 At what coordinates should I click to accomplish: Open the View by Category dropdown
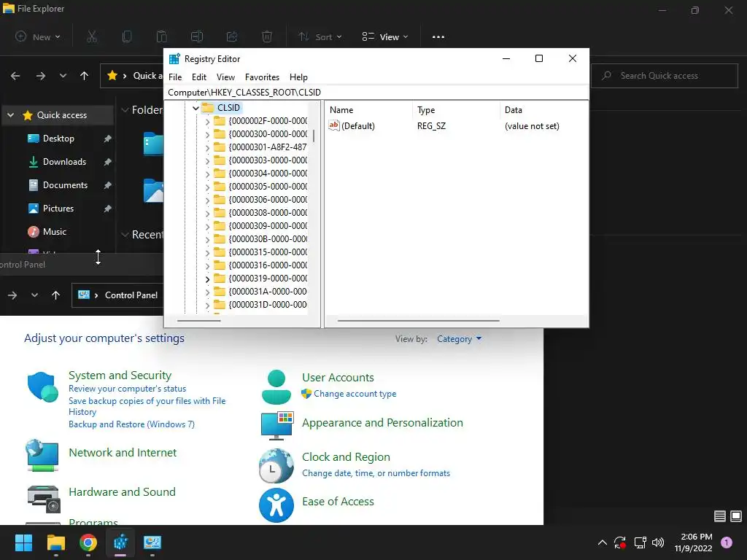click(460, 339)
